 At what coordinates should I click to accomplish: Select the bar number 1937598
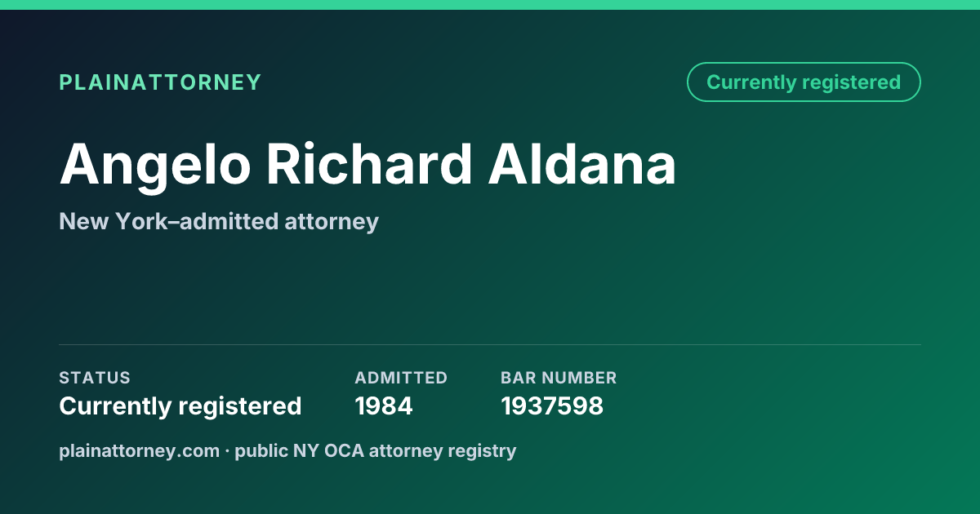[552, 405]
